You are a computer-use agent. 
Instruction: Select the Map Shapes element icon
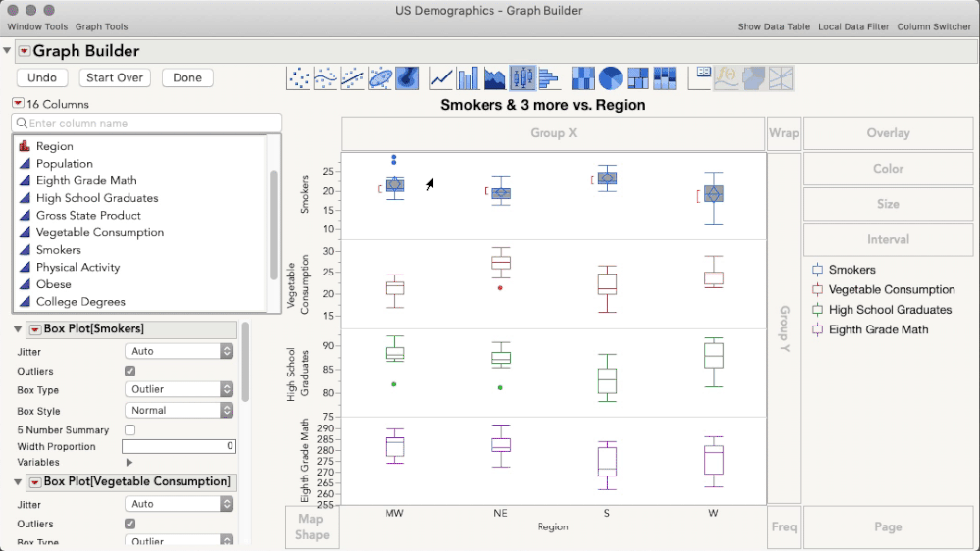(753, 78)
